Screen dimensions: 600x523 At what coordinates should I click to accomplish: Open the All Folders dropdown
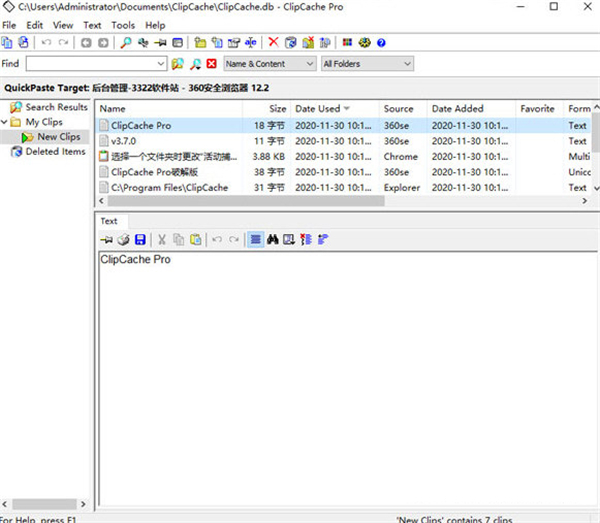(366, 64)
